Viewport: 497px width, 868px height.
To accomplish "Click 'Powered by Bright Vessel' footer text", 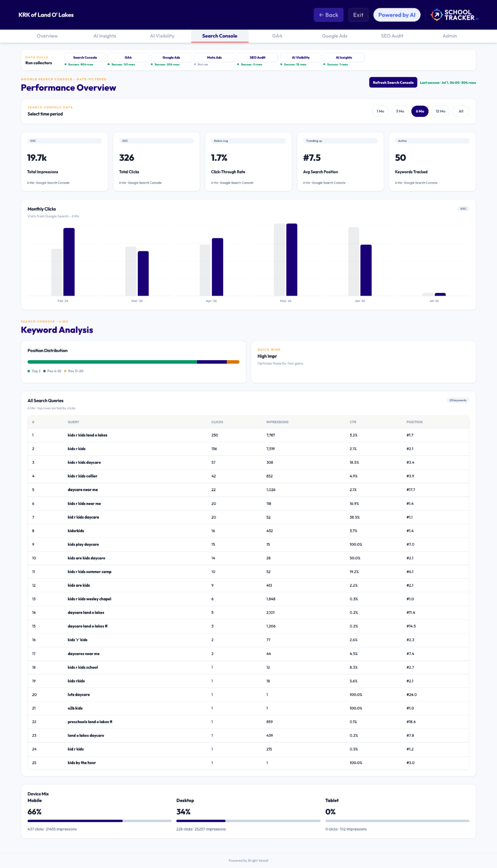I will pos(248,860).
